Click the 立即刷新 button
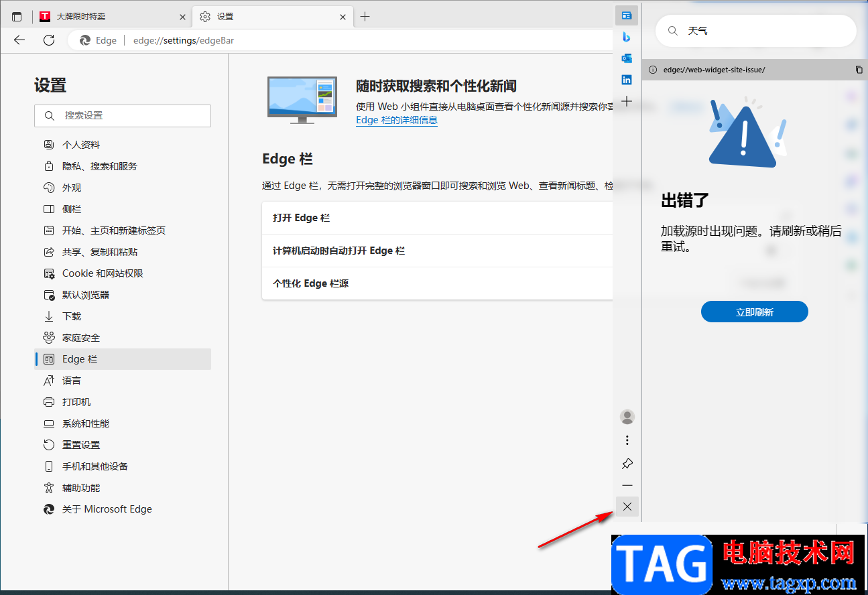Image resolution: width=868 pixels, height=595 pixels. point(755,312)
